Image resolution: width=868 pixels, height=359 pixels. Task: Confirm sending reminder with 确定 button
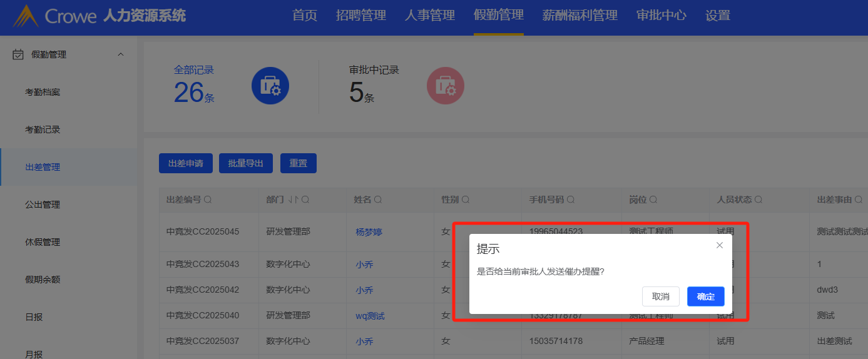point(705,296)
